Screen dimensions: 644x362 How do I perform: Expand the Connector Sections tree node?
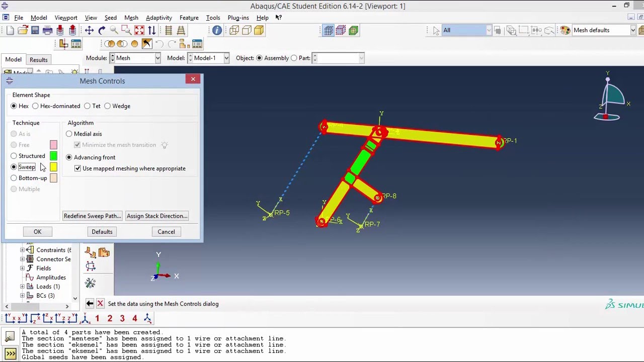tap(22, 259)
